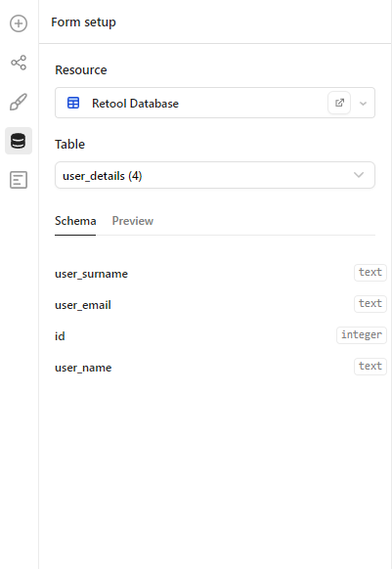Select the id schema field

(60, 336)
